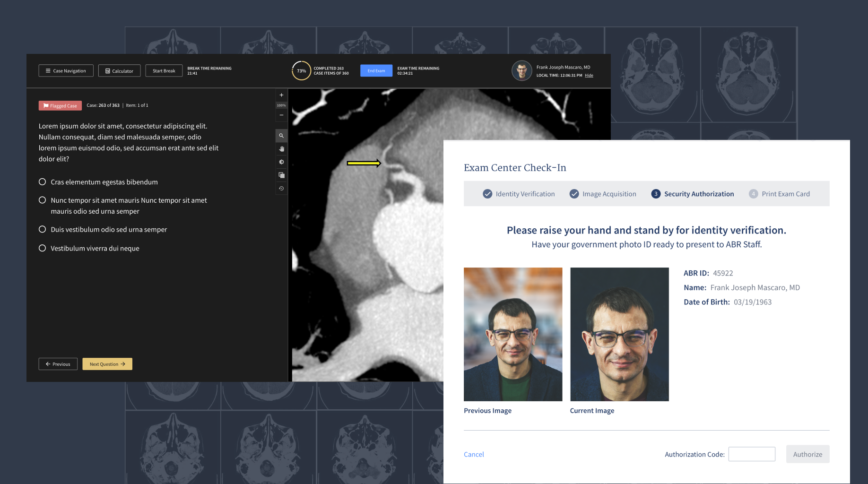Click Date of Birth 03/19/1963
The width and height of the screenshot is (868, 484).
click(753, 302)
